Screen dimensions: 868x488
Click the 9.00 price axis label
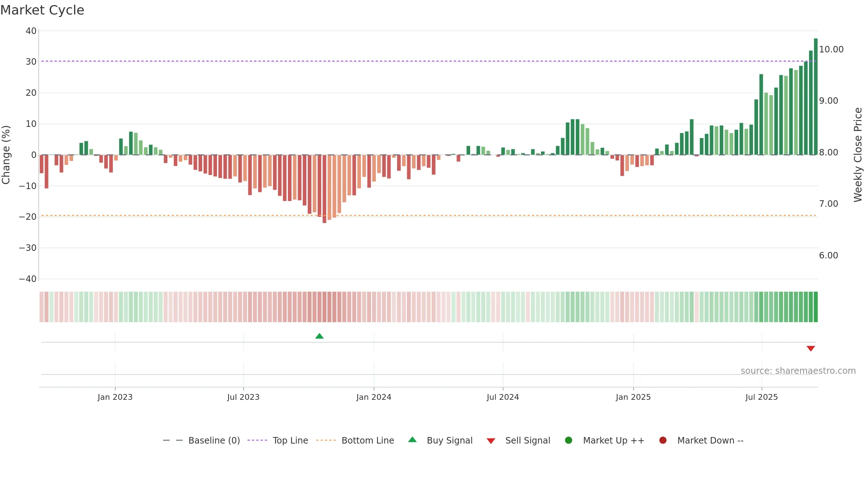click(829, 101)
